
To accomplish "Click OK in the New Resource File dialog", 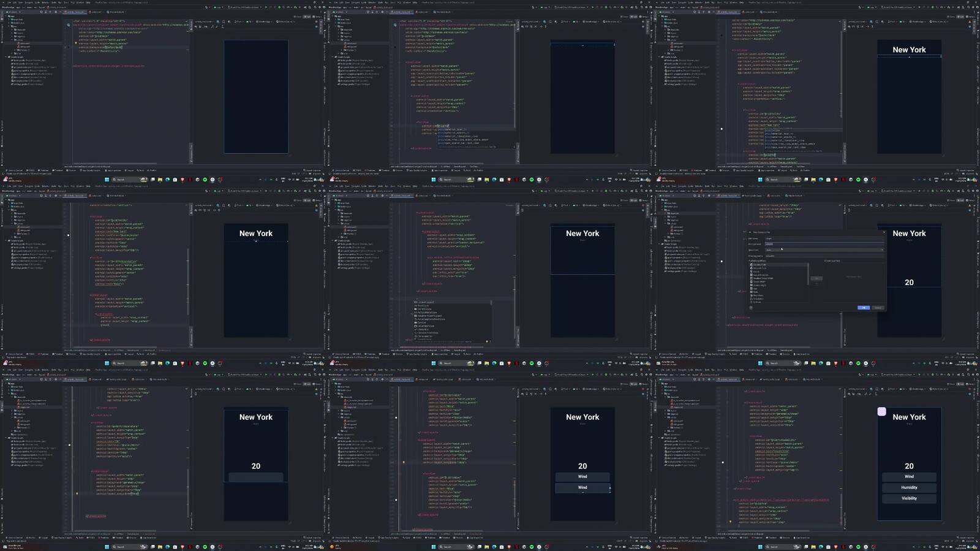I will (864, 308).
